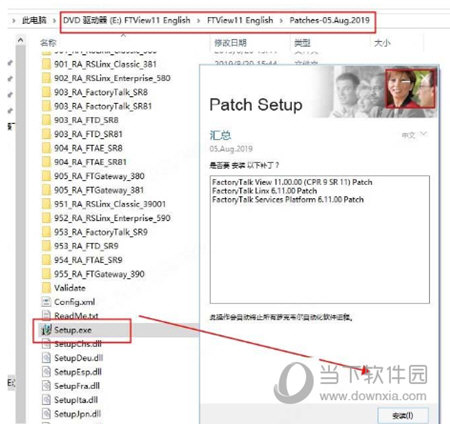Go to FTView11 English breadcrumb folder

[240, 20]
